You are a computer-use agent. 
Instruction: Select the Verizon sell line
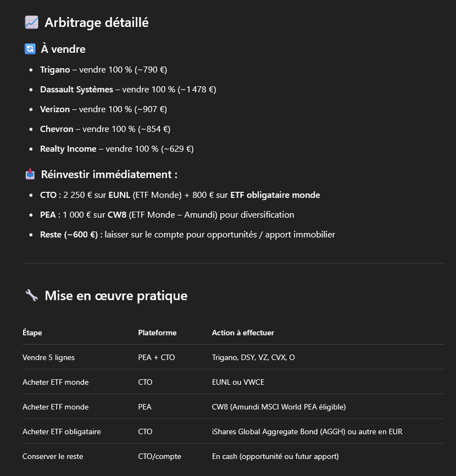pos(103,109)
